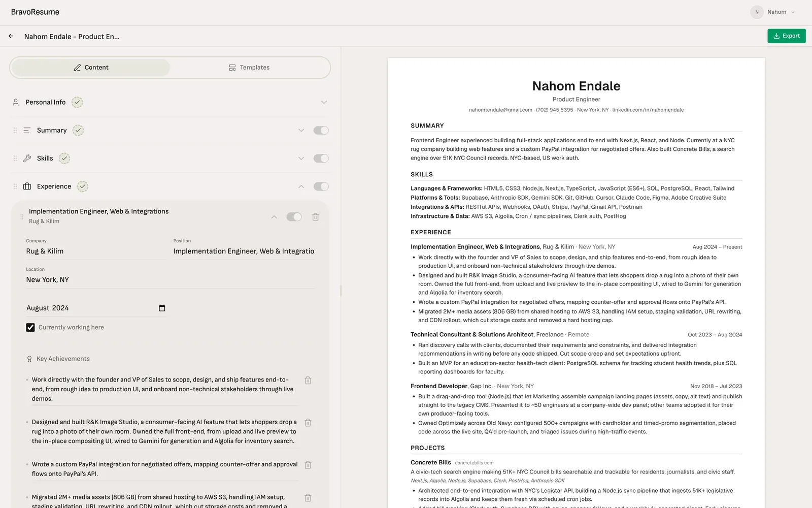Click the SUMMARY heading in resume preview
Viewport: 812px width, 508px height.
(427, 125)
